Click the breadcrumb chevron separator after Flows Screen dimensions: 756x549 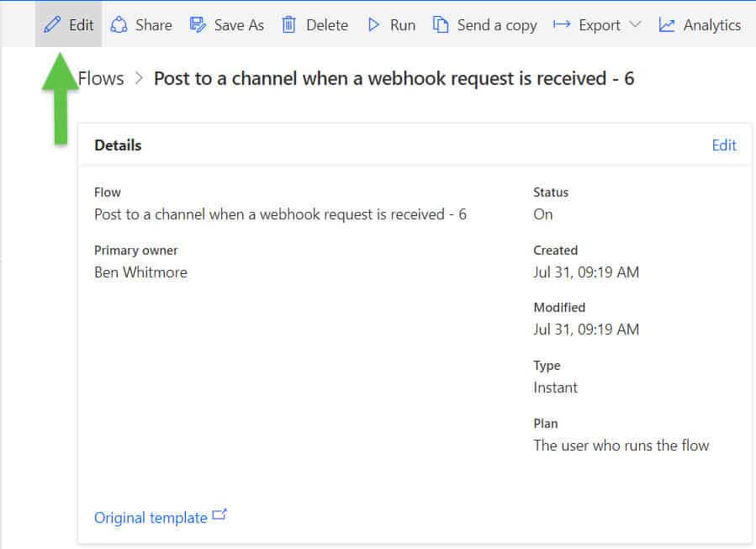pyautogui.click(x=139, y=78)
